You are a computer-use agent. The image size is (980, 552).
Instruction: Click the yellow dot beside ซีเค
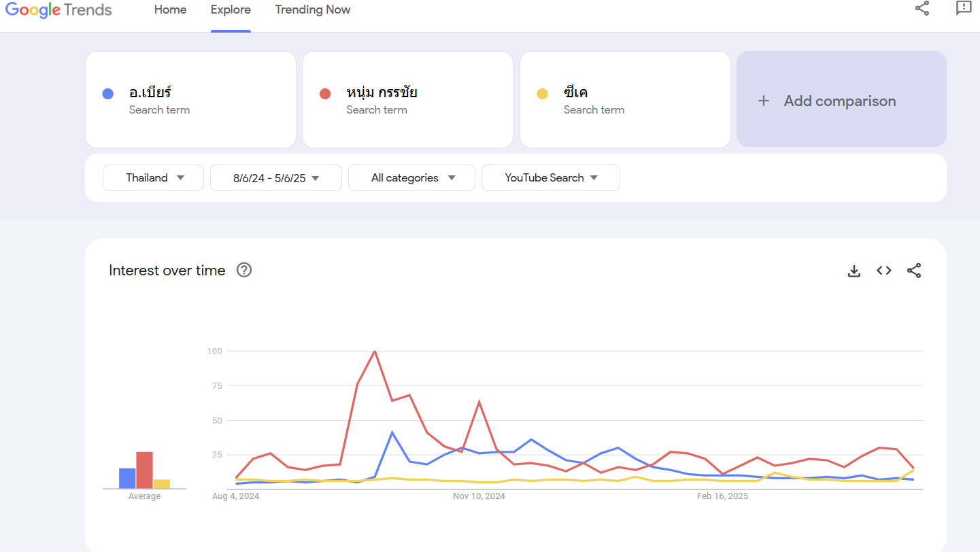pos(542,94)
